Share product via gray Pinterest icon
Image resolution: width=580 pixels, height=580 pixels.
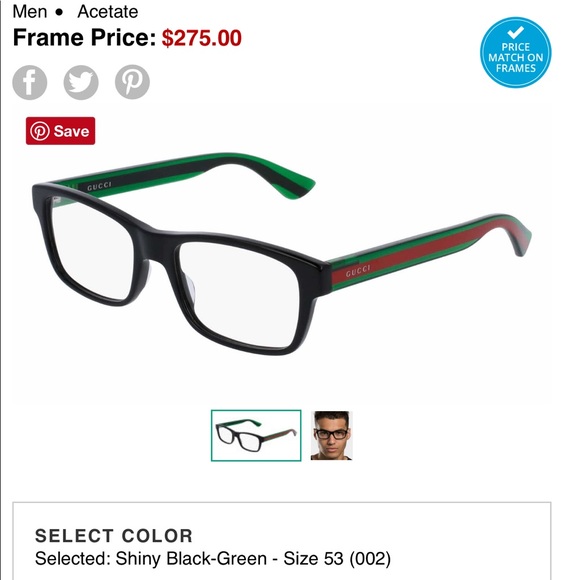132,82
